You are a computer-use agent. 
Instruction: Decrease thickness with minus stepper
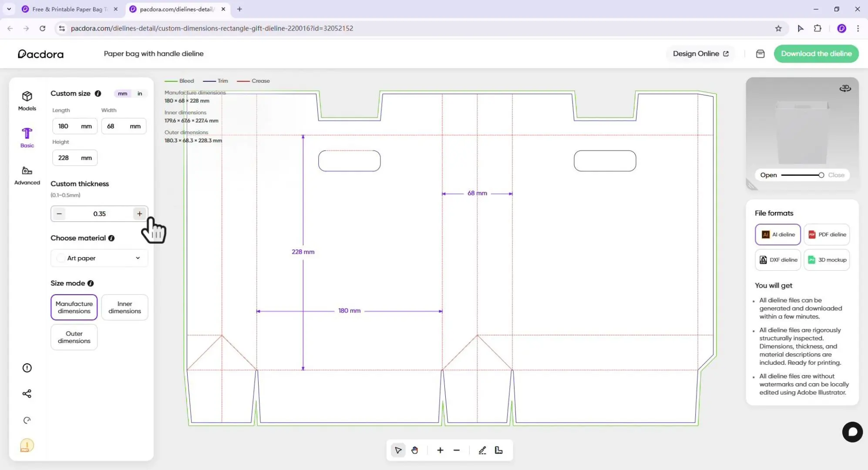[59, 214]
